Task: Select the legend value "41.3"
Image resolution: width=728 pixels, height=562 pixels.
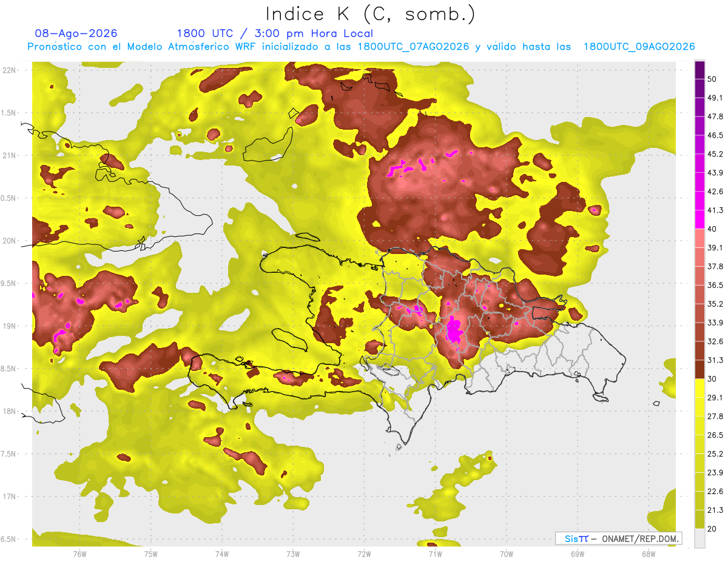Action: pos(715,210)
